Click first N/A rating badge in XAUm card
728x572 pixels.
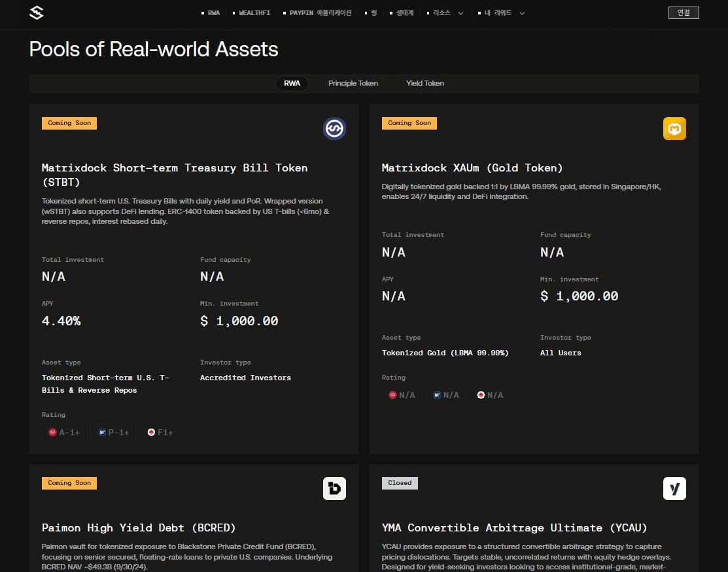pyautogui.click(x=402, y=395)
